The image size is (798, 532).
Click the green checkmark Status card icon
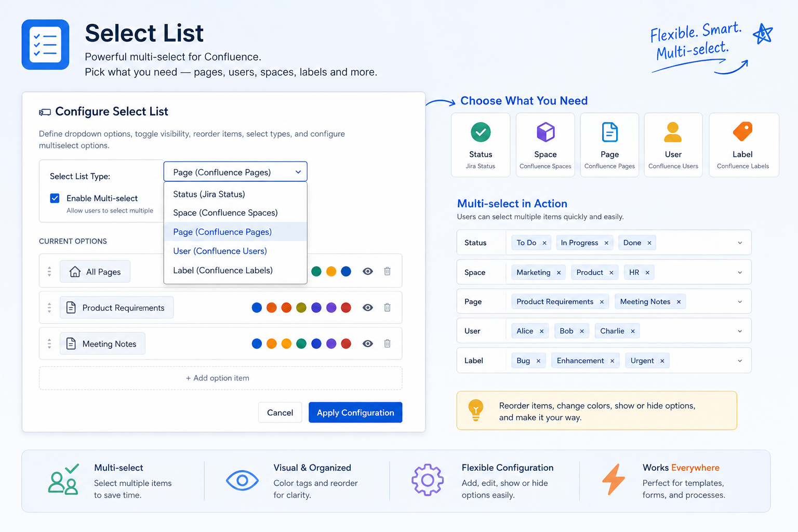point(481,132)
